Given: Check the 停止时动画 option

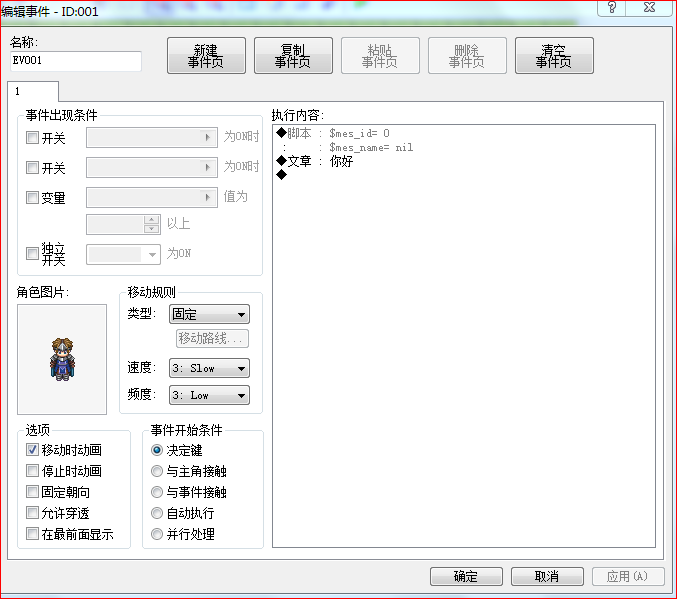Looking at the screenshot, I should (x=32, y=470).
